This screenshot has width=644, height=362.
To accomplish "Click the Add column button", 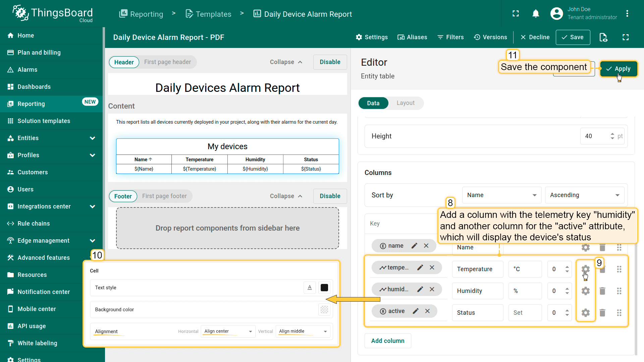I will click(387, 341).
